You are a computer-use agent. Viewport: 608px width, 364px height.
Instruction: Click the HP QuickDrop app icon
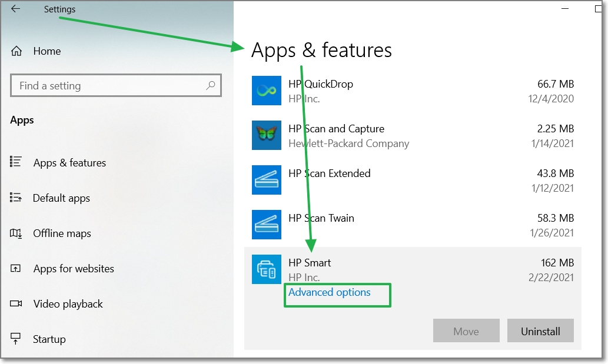click(x=267, y=91)
